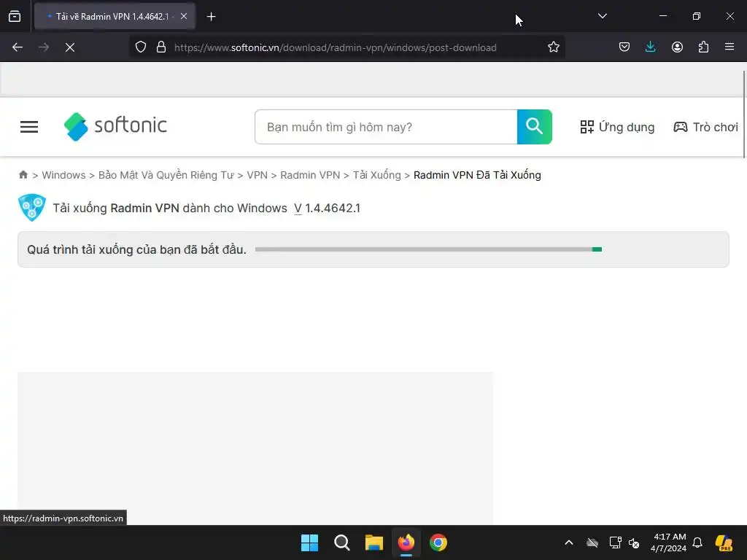Launch Google Chrome from taskbar
747x560 pixels.
pyautogui.click(x=438, y=542)
